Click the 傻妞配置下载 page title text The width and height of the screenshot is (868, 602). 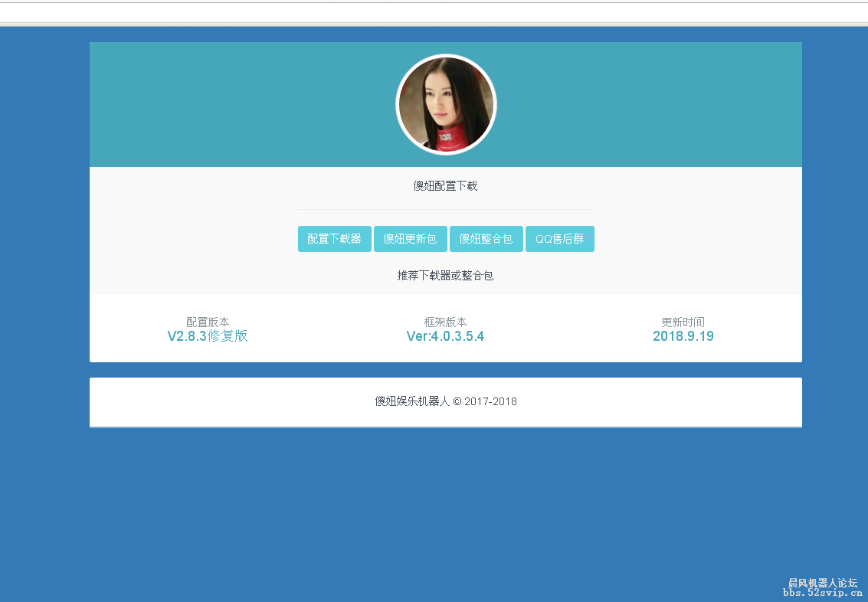pos(446,185)
